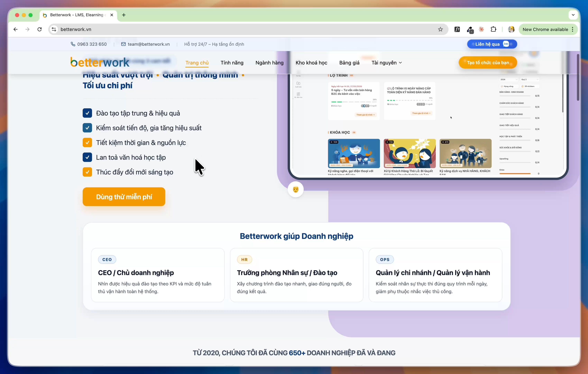
Task: Expand the Tài nguyên dropdown menu
Action: [x=387, y=63]
